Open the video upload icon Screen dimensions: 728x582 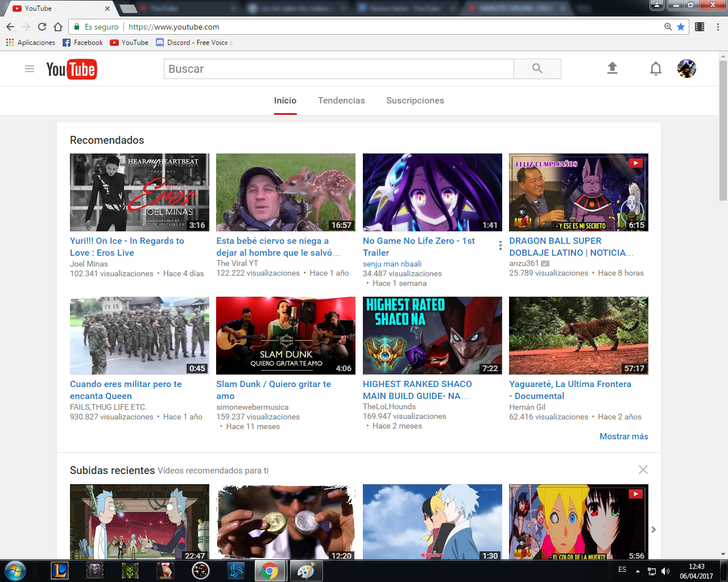(x=612, y=68)
